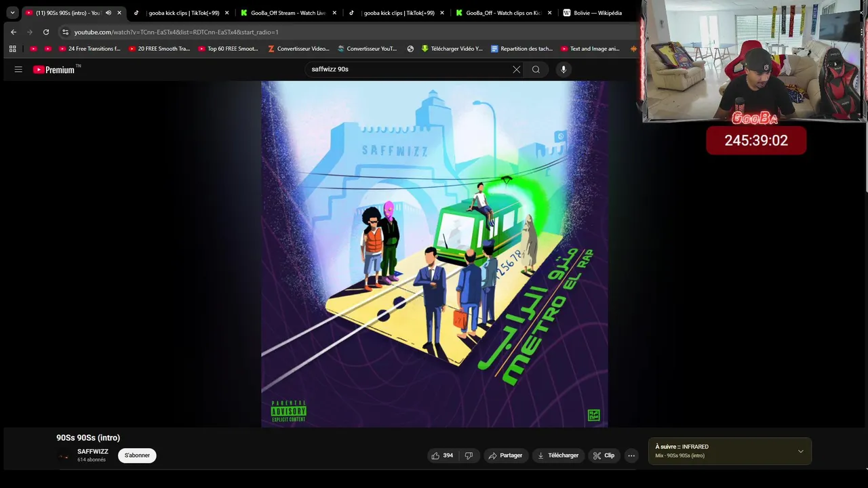868x488 pixels.
Task: Click the Télécharger download button
Action: point(557,455)
